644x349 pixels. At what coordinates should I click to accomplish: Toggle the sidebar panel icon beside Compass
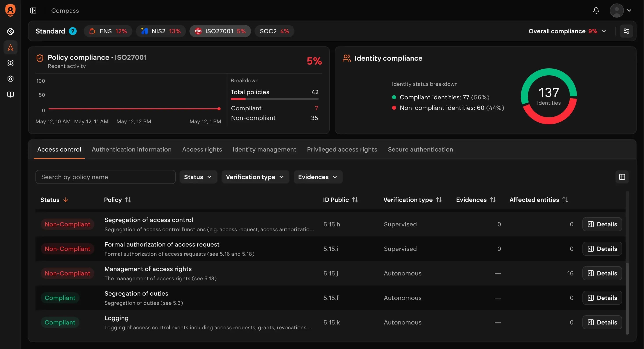(33, 11)
